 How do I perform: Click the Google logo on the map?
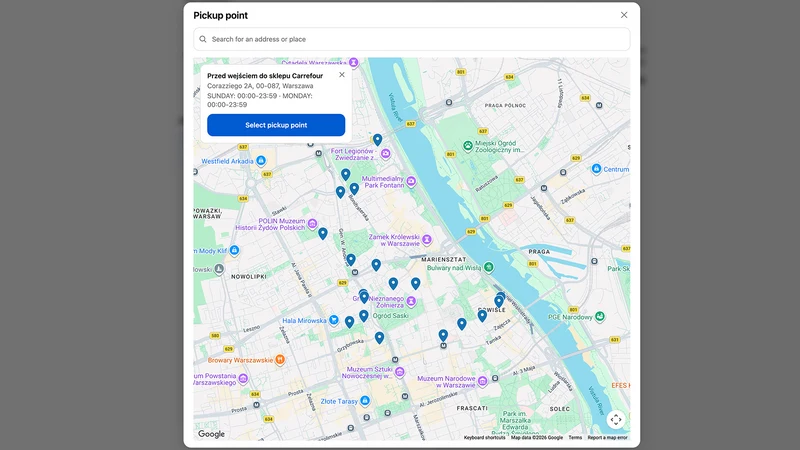pyautogui.click(x=211, y=434)
